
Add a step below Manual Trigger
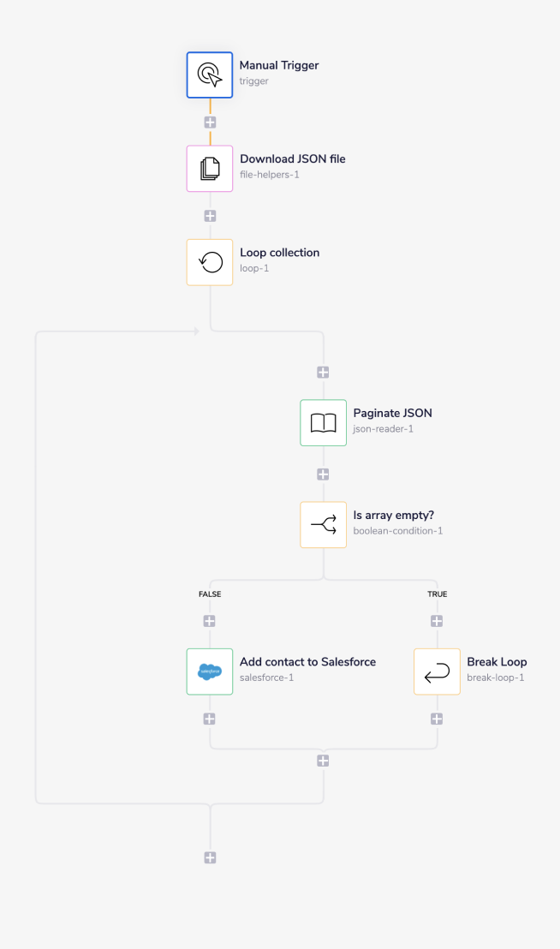209,121
